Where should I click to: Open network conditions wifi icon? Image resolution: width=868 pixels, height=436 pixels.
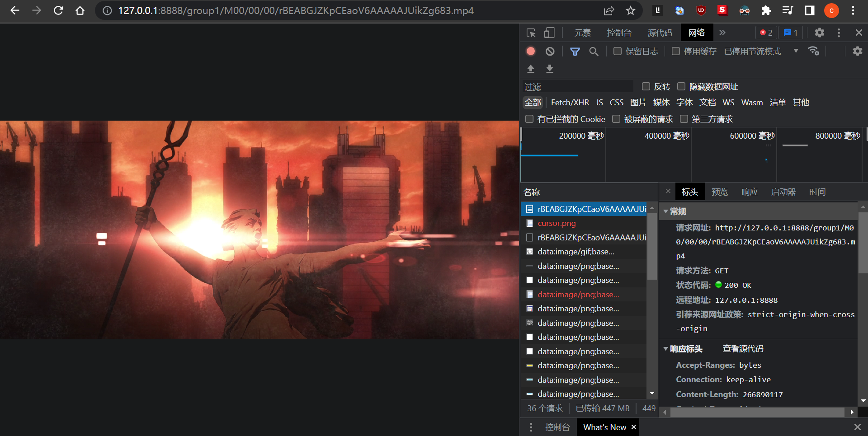(814, 51)
